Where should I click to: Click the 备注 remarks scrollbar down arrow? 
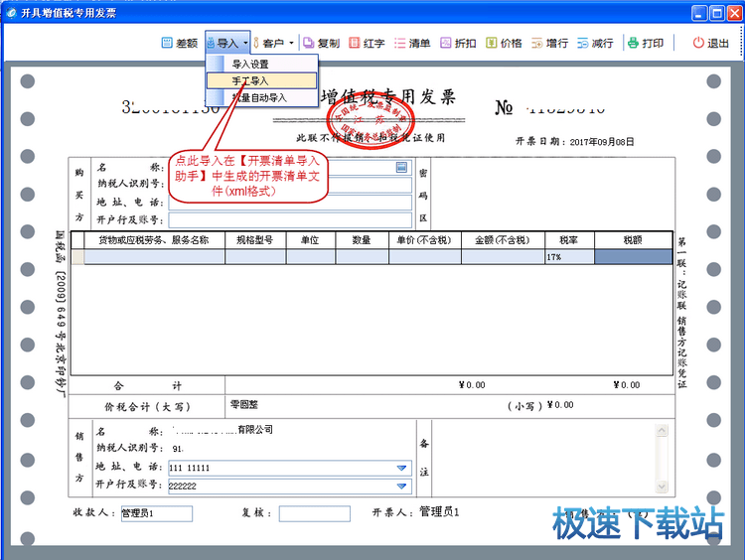(662, 487)
